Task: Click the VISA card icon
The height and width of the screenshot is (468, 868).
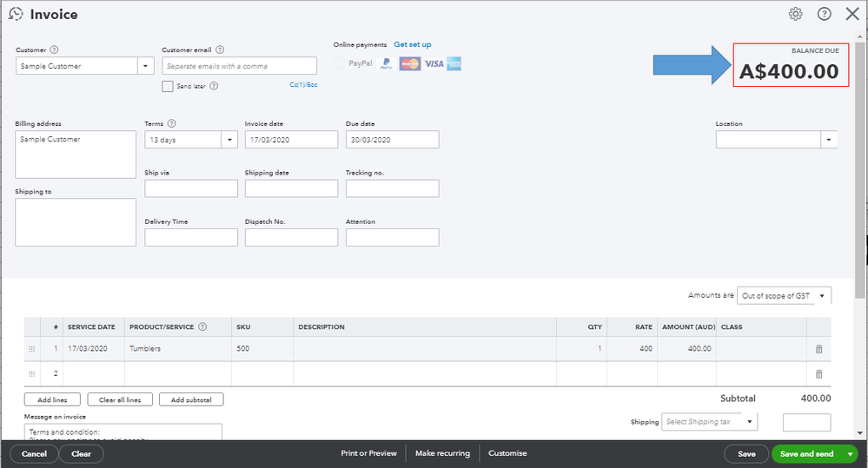Action: click(434, 63)
